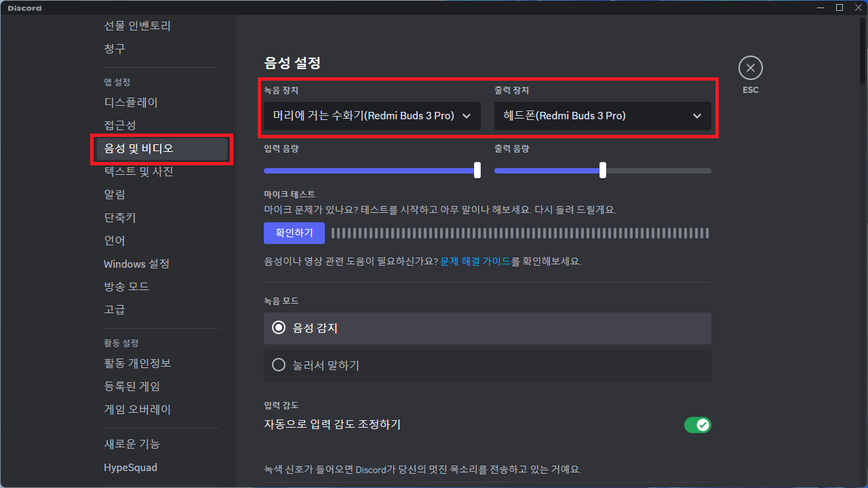
Task: Disable automatic input sensitivity adjustment toggle
Action: pyautogui.click(x=698, y=425)
